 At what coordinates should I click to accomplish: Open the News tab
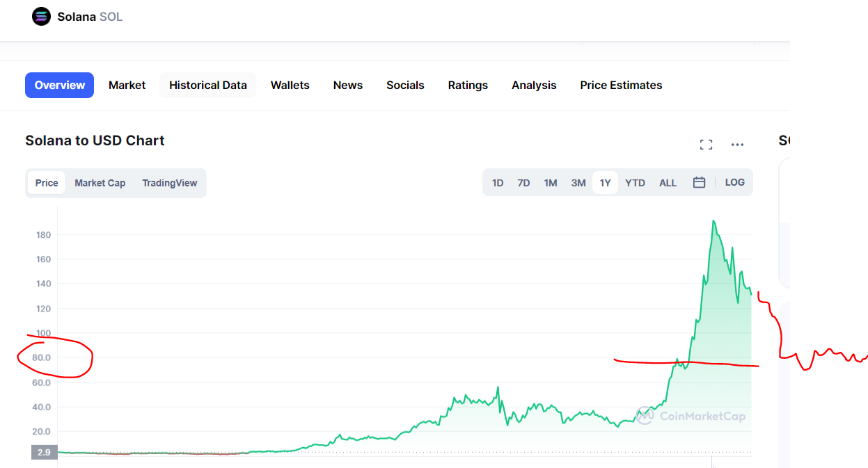pyautogui.click(x=348, y=85)
